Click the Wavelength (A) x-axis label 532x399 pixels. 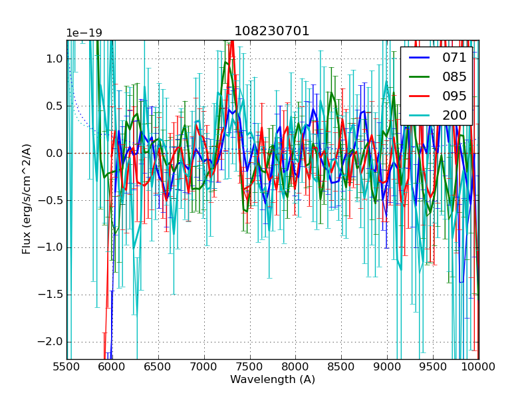coord(273,380)
